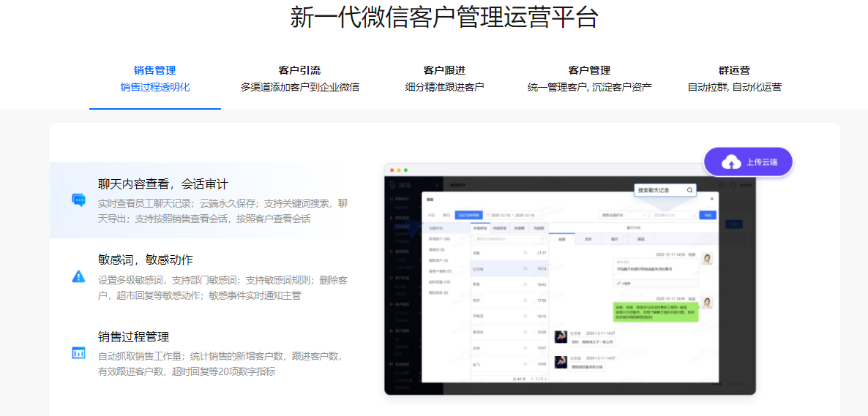Select the highlighted contact row timed 19:14

coord(509,268)
